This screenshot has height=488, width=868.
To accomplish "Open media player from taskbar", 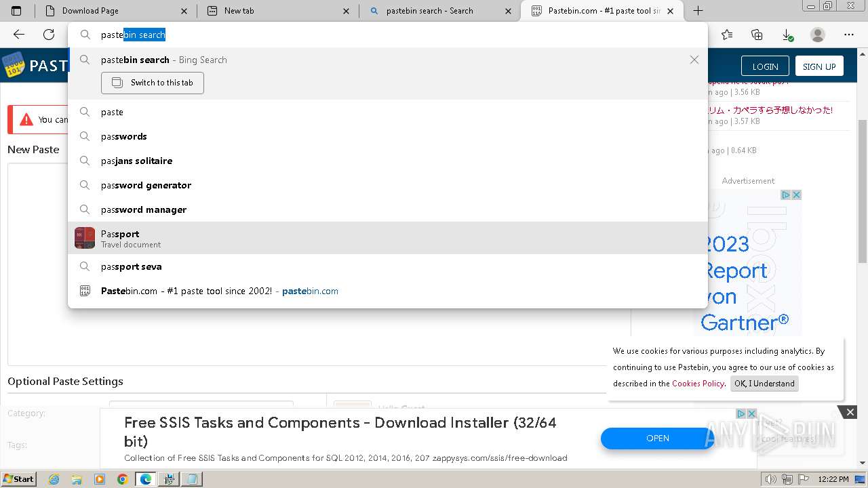I will 100,479.
